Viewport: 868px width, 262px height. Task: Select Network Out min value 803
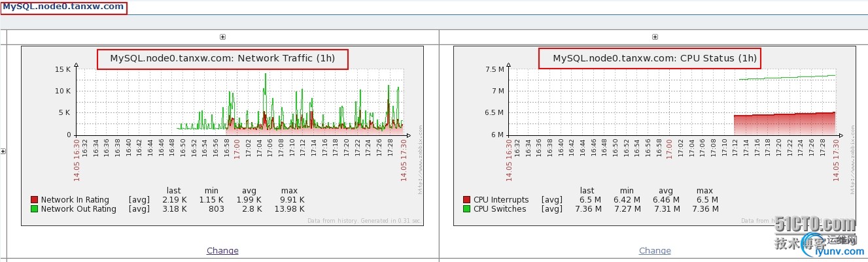(x=216, y=209)
